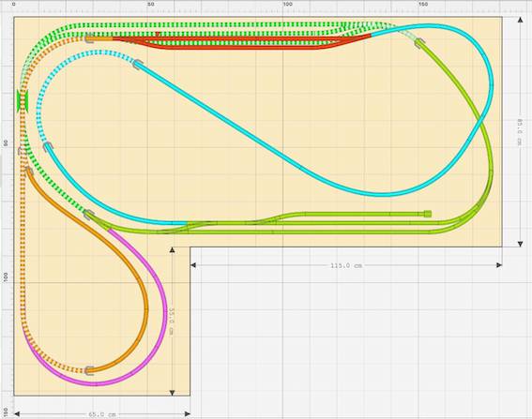Select tunnel portal at cyan diagonal track start
This screenshot has width=532, height=419.
click(138, 64)
